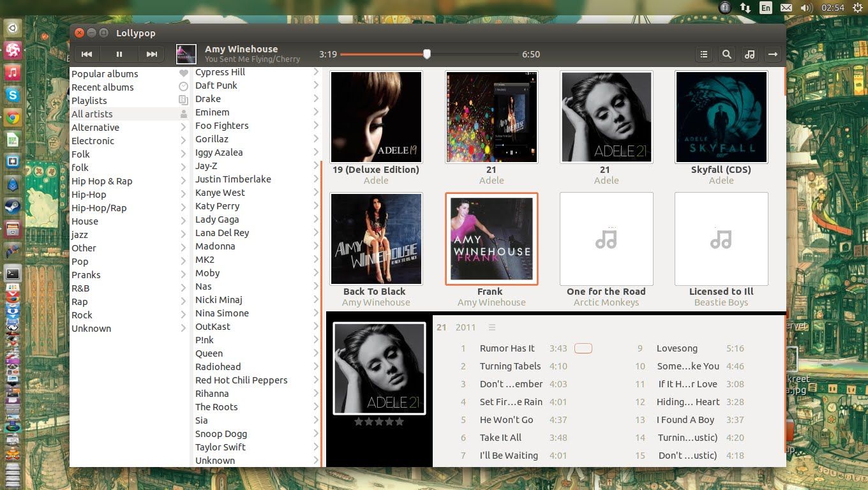Screen dimensions: 868x490
Task: Open the Skyfall (CDS) album cover
Action: 721,117
